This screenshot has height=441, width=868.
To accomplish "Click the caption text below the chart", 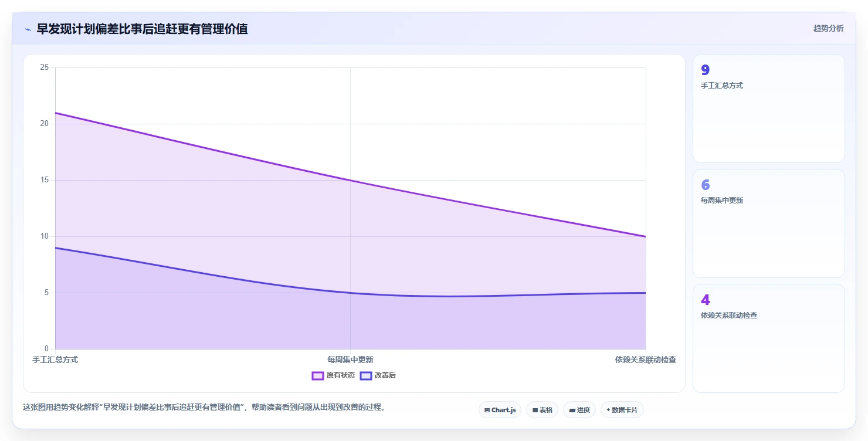I will (x=204, y=408).
